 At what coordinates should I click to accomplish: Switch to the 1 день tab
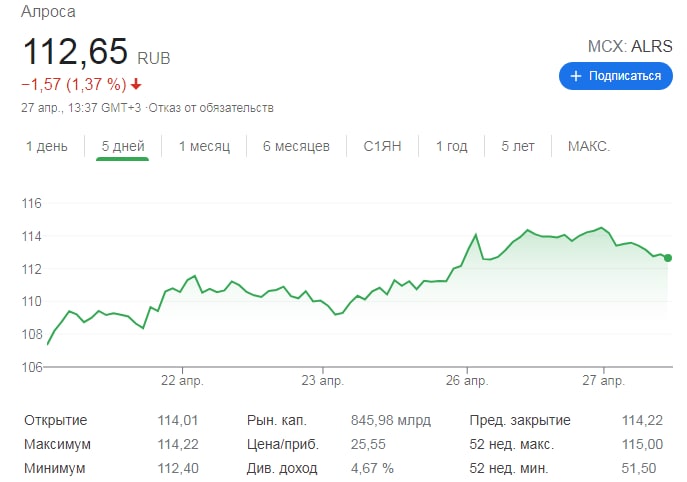click(46, 146)
